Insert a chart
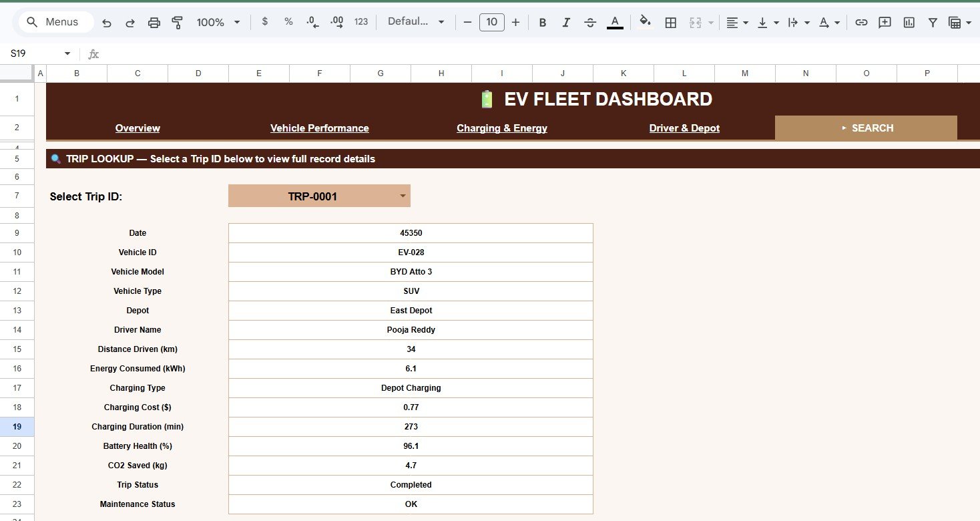 tap(909, 22)
